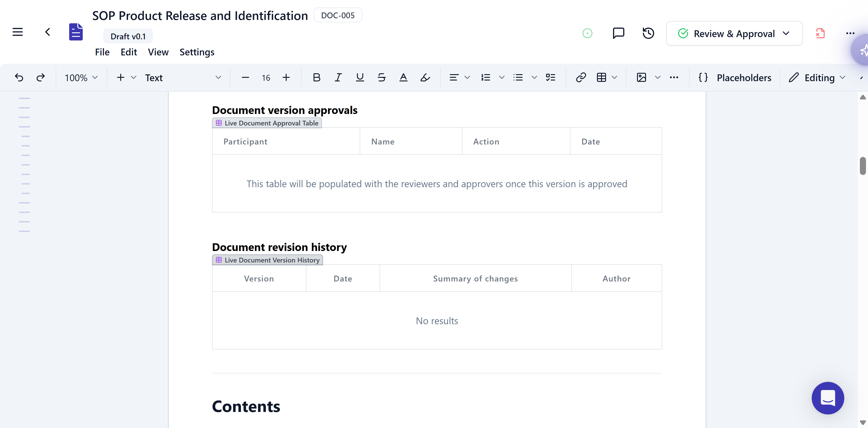Click the green status circle indicator
Viewport: 868px width, 428px height.
click(587, 33)
